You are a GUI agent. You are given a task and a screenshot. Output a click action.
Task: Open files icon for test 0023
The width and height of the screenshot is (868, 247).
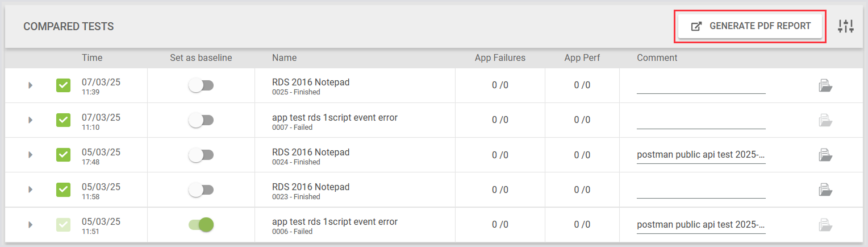tap(825, 190)
